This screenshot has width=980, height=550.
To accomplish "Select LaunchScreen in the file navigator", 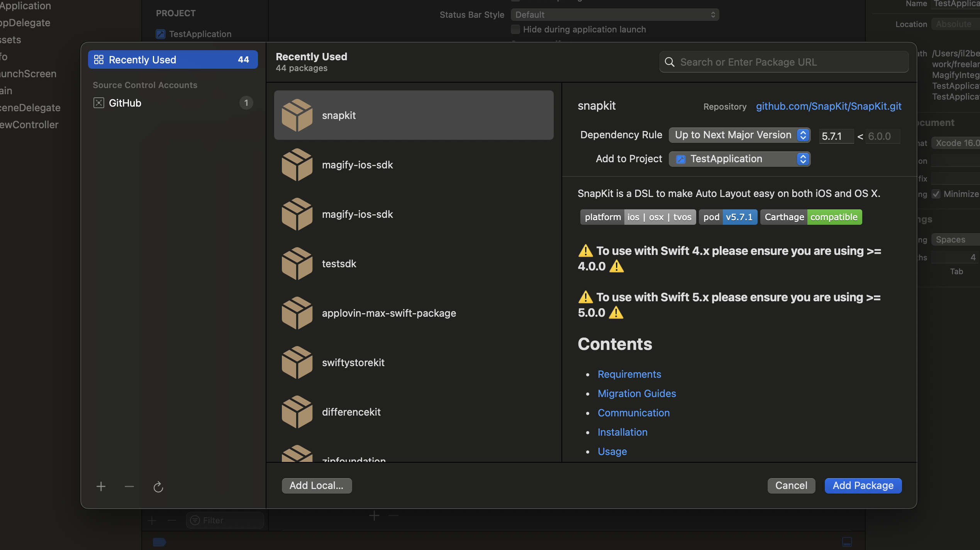I will pyautogui.click(x=28, y=74).
